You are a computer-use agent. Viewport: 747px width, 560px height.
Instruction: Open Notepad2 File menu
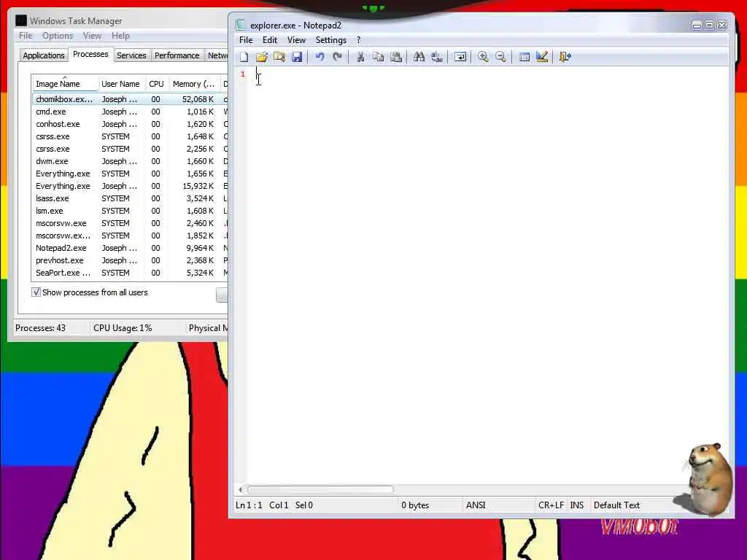246,40
